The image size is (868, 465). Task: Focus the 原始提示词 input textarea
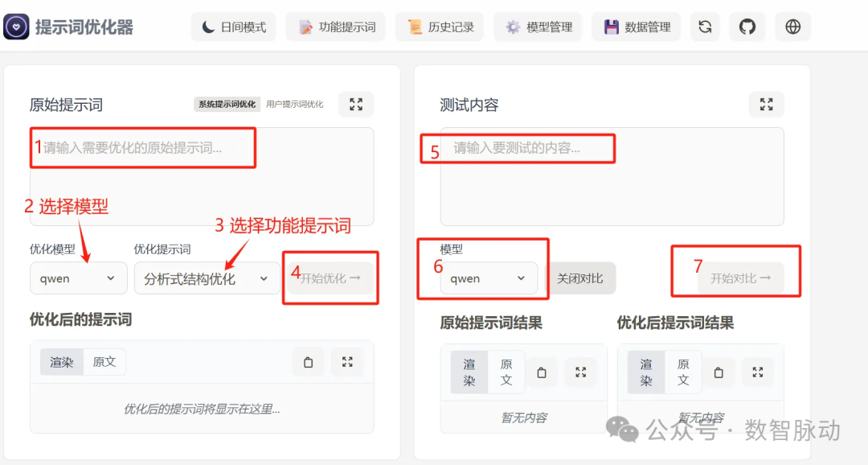point(202,177)
